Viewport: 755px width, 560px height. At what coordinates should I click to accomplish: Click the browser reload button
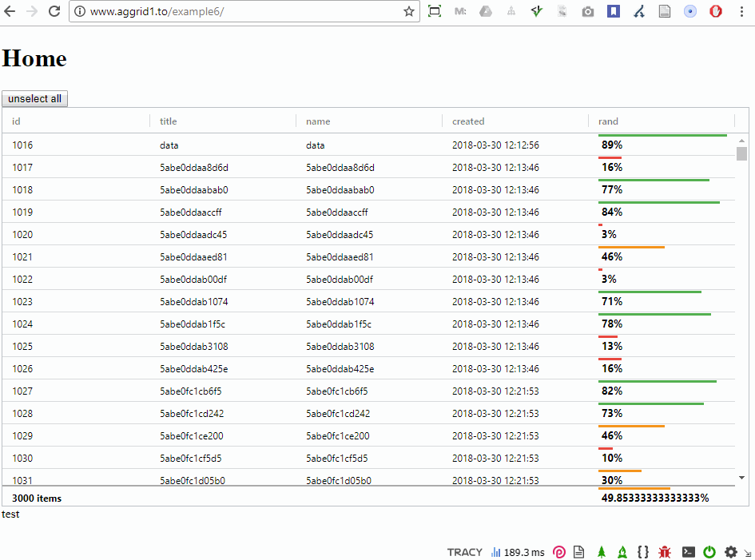(x=54, y=12)
